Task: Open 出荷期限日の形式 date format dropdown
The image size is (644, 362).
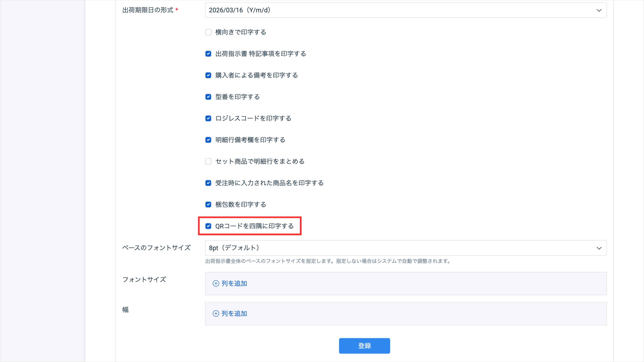Action: pos(400,10)
